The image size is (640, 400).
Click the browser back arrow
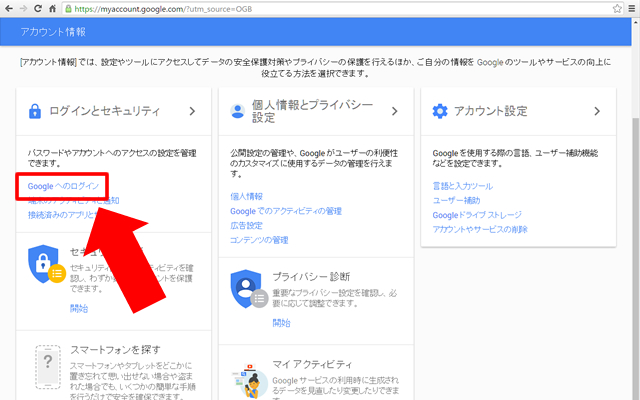pyautogui.click(x=8, y=9)
